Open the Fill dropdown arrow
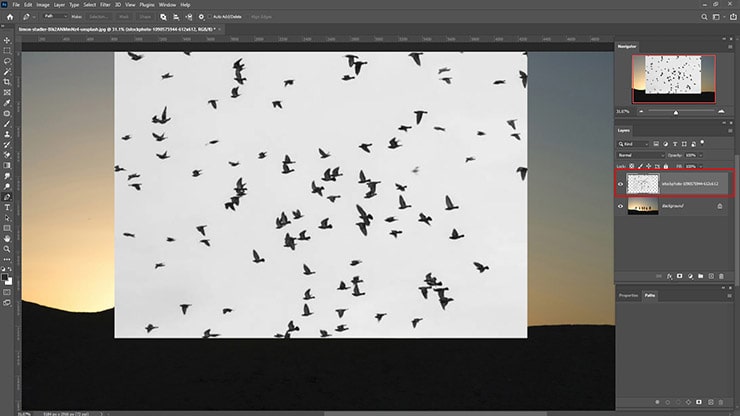The image size is (740, 416). pos(701,166)
